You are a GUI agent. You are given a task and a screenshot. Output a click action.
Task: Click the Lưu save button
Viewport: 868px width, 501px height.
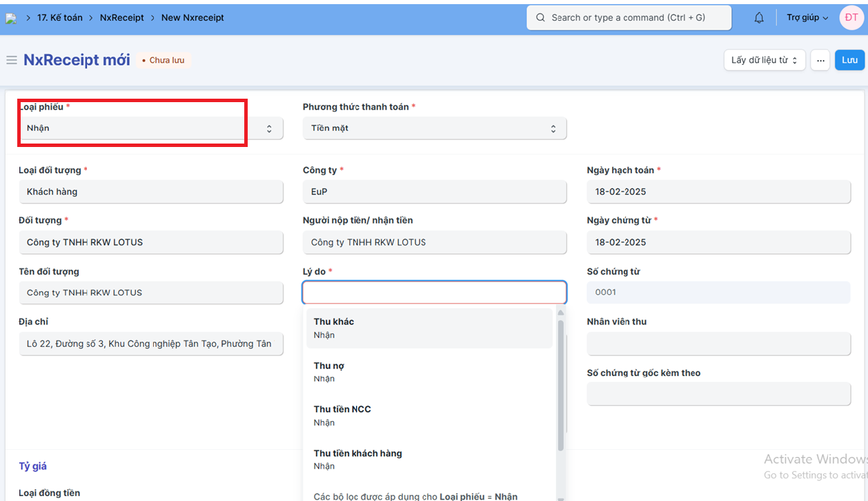pyautogui.click(x=849, y=60)
